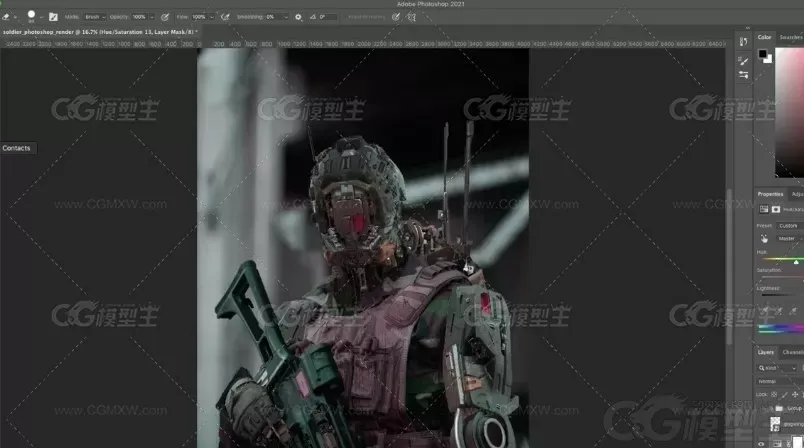Select the on-image adjustment hand tool
The height and width of the screenshot is (448, 804).
pyautogui.click(x=764, y=238)
